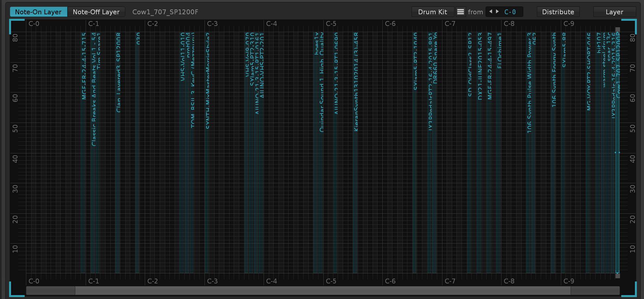The image size is (644, 299).
Task: Switch to the Note-Off Layer tab
Action: click(x=96, y=12)
